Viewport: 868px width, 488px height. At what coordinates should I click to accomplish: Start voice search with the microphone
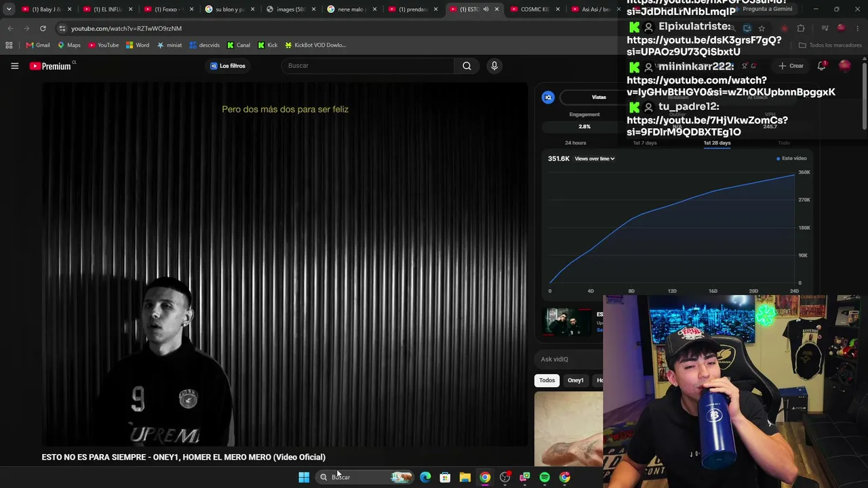494,66
